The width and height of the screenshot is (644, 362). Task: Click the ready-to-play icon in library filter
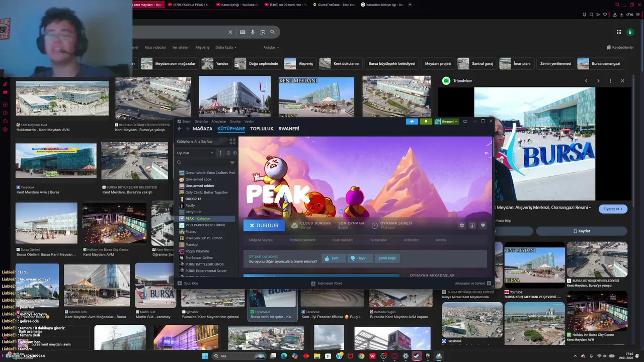point(234,153)
